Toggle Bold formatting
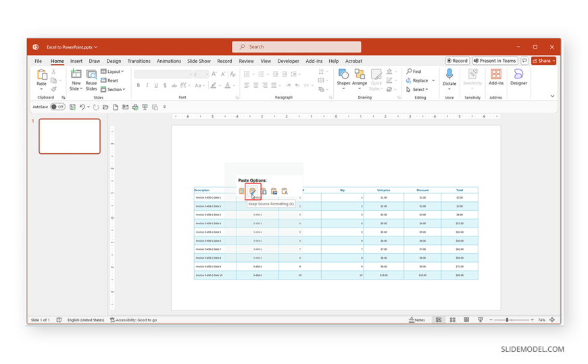Image resolution: width=588 pixels, height=364 pixels. pos(139,86)
